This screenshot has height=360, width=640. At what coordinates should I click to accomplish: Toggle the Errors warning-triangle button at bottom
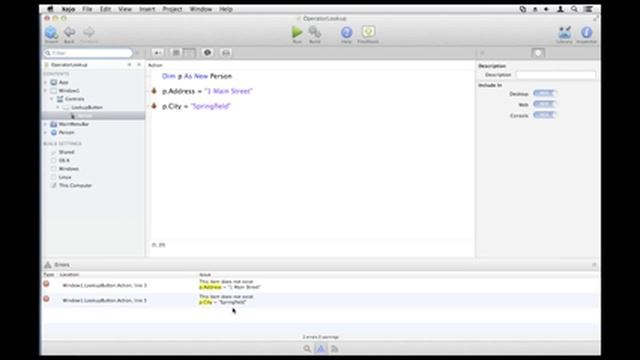click(x=321, y=349)
